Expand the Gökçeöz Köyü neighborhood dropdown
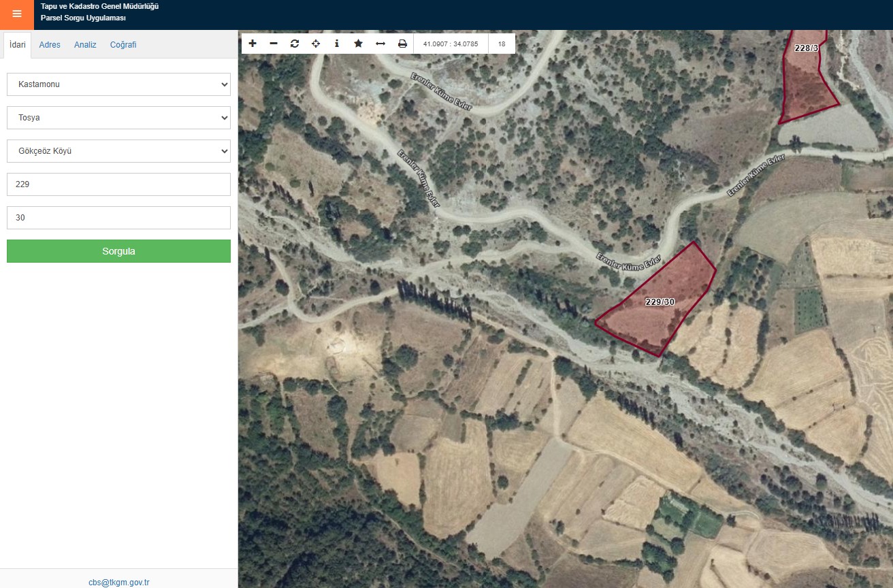 [x=118, y=151]
